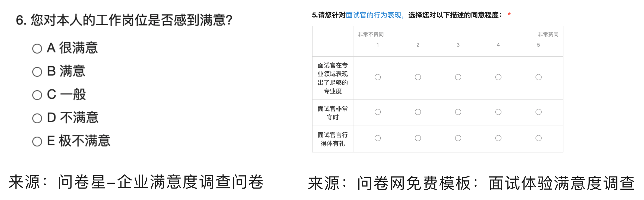This screenshot has height=200, width=644.
Task: Rate 言行得体有礼 row as 5
Action: [538, 138]
